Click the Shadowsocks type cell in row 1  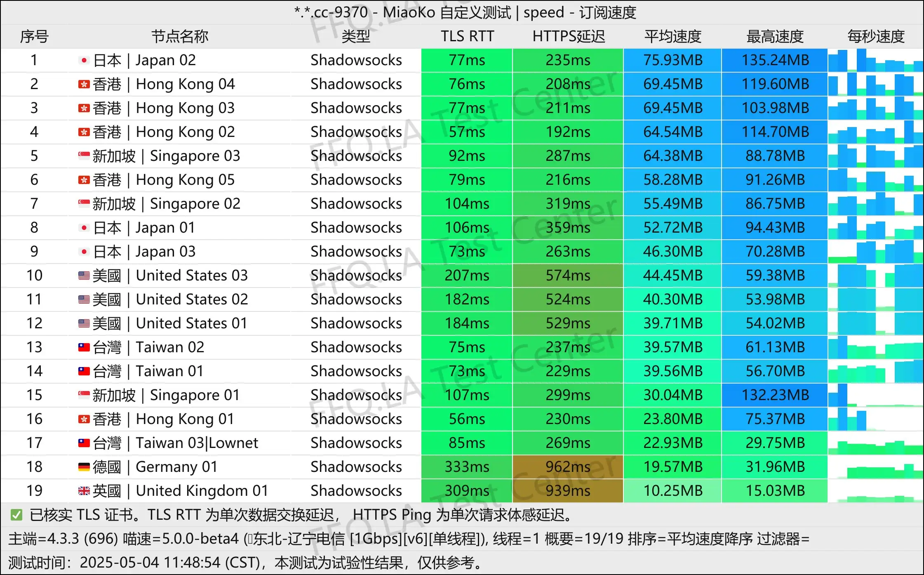pyautogui.click(x=356, y=60)
